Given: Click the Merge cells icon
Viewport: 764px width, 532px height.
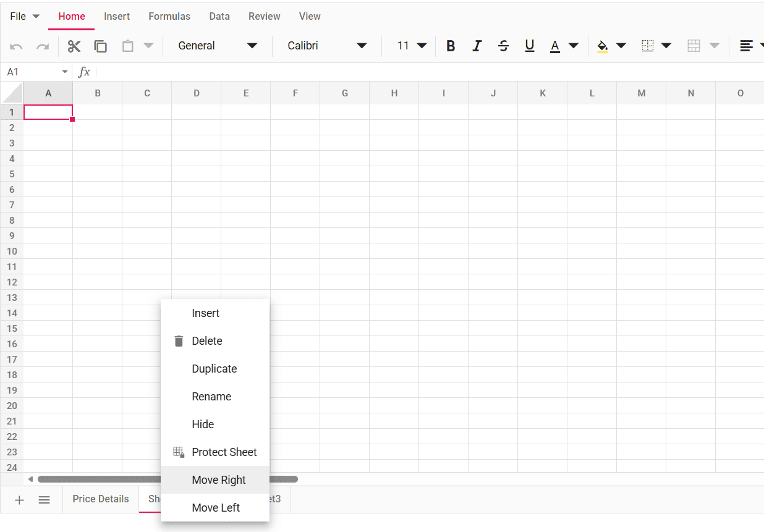Looking at the screenshot, I should click(694, 46).
